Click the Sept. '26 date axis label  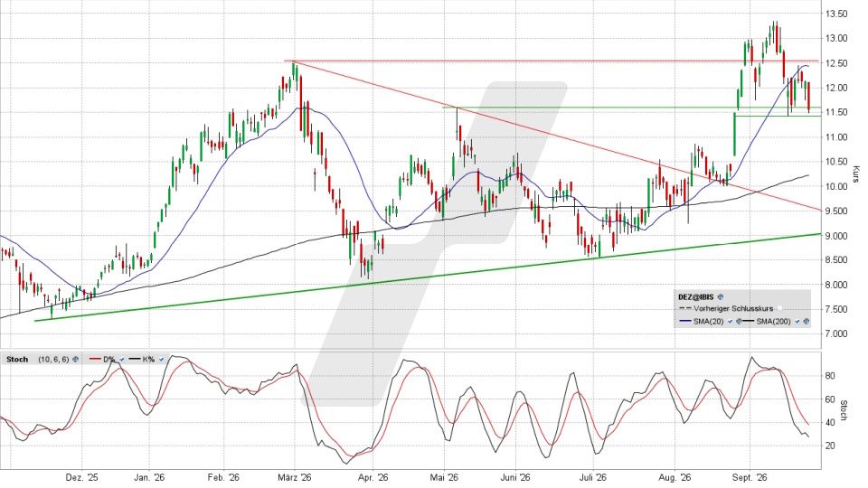[x=749, y=476]
